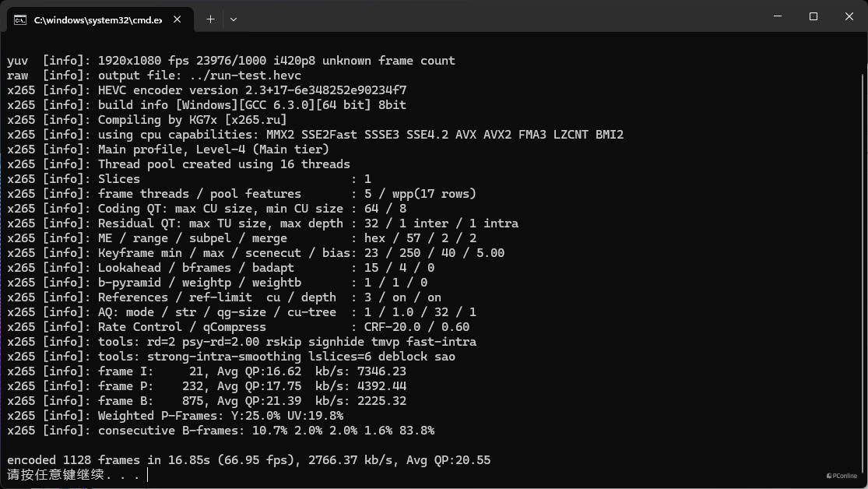
Task: Click the "Keyframe min / max / scenecut" line
Action: [256, 253]
